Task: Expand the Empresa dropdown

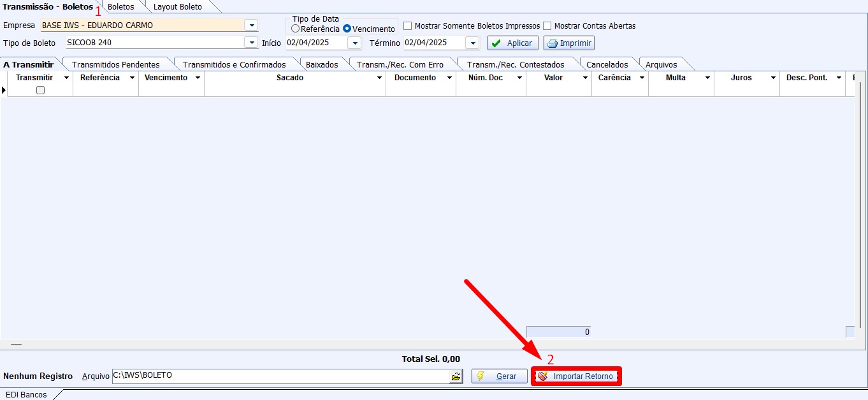Action: pyautogui.click(x=251, y=25)
